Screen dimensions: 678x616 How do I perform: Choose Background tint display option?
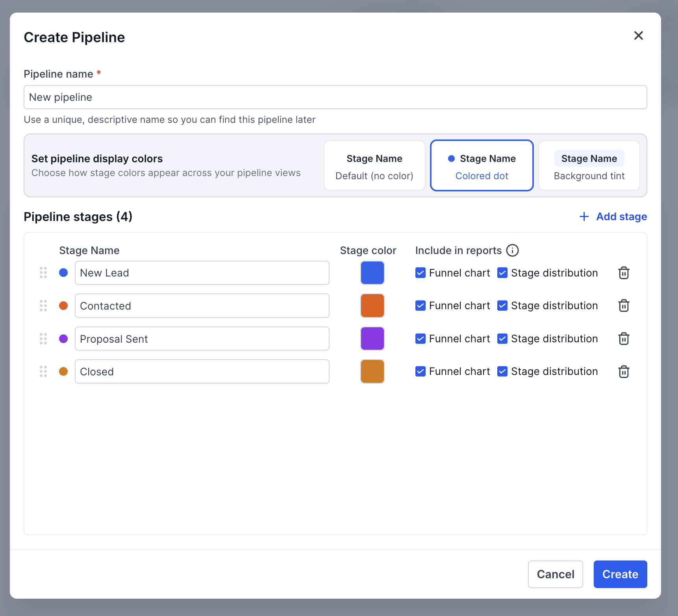[x=589, y=165]
